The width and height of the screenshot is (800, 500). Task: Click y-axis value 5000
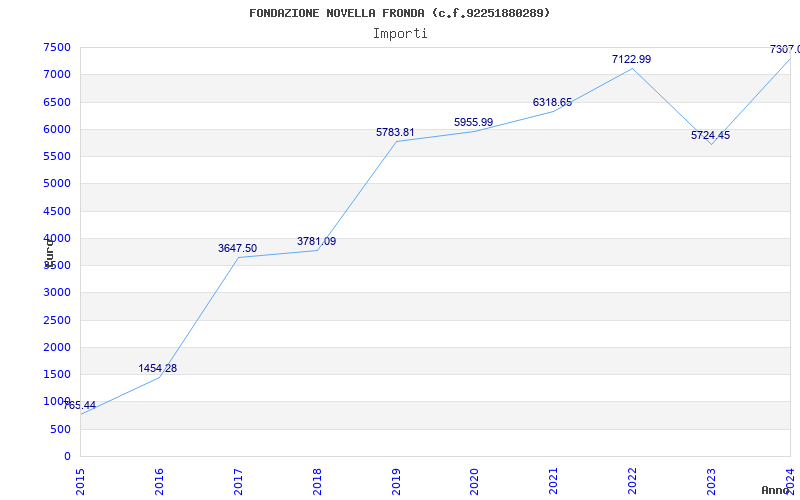[x=57, y=184]
